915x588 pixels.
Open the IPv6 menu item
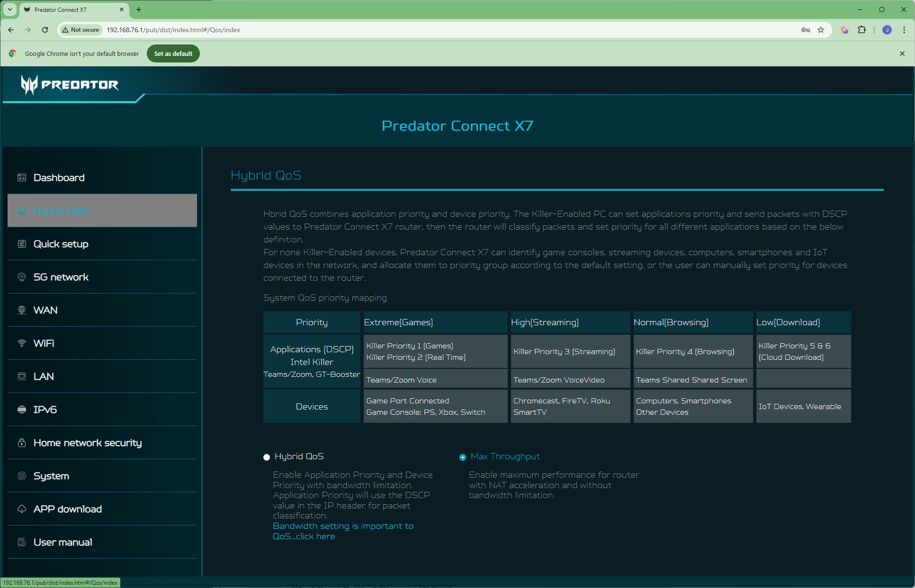tap(45, 410)
